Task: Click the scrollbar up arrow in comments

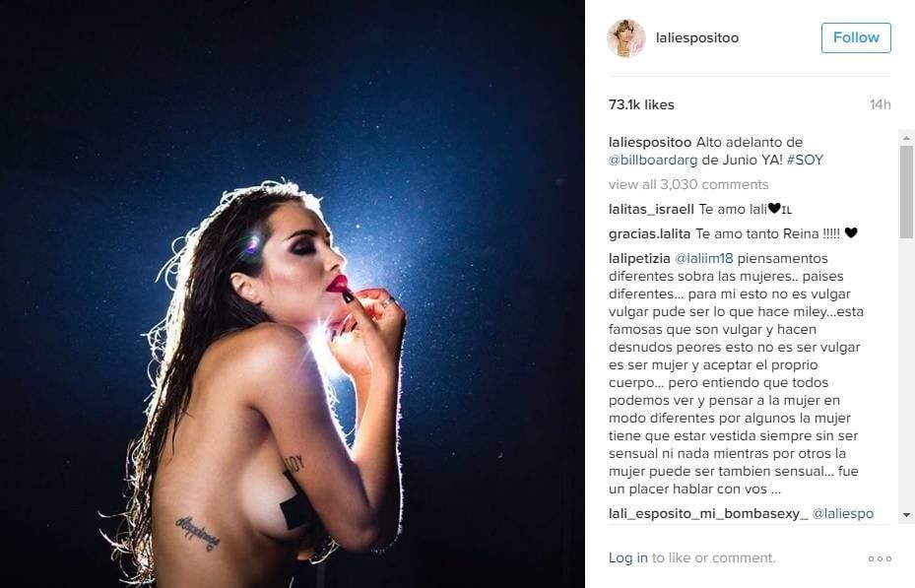Action: (x=906, y=138)
